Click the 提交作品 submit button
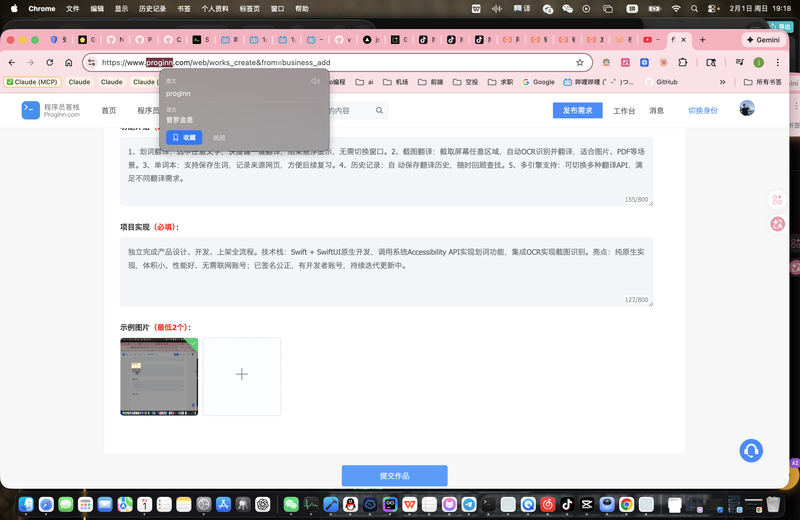800x520 pixels. (394, 476)
